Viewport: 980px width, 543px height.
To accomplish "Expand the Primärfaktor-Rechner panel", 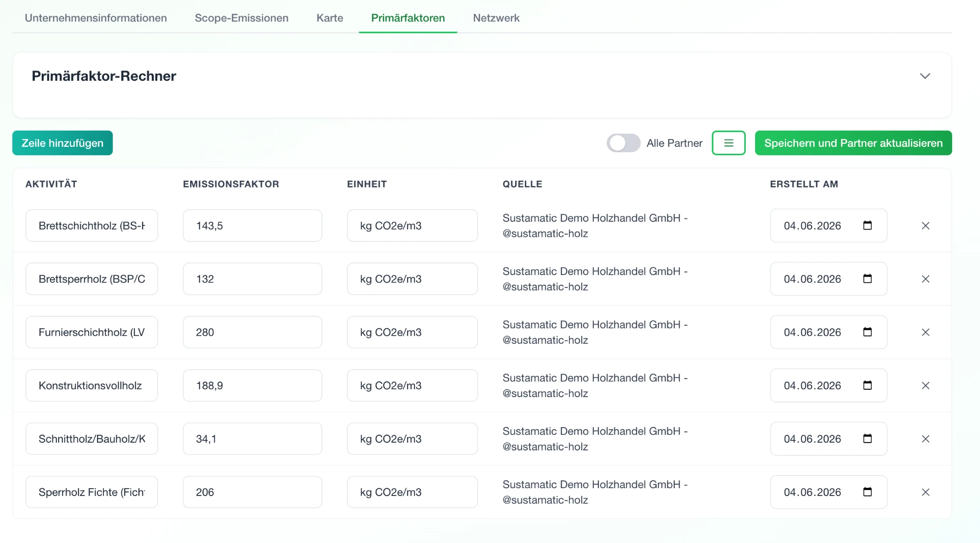I will 925,76.
